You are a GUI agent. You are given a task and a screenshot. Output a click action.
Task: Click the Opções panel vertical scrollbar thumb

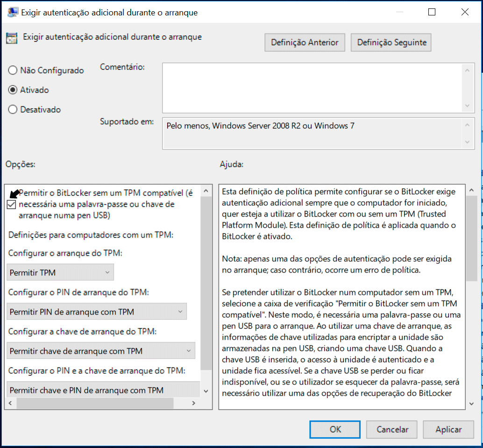[x=206, y=283]
